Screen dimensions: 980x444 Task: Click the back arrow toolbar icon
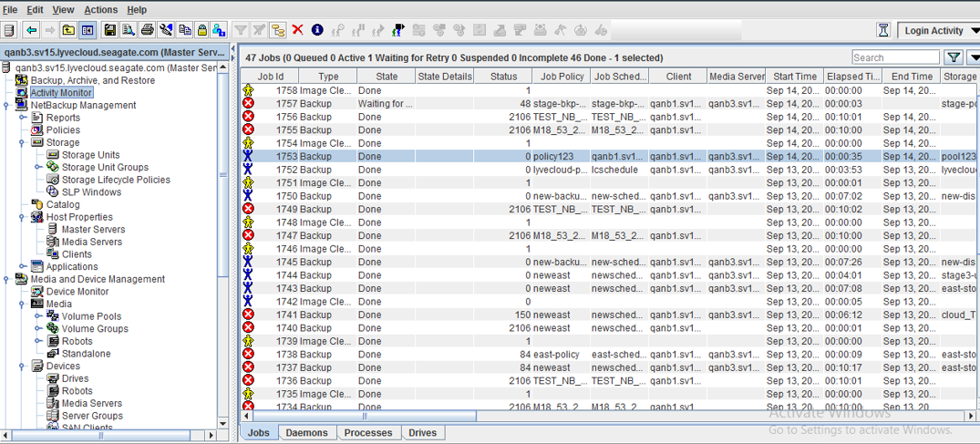32,30
